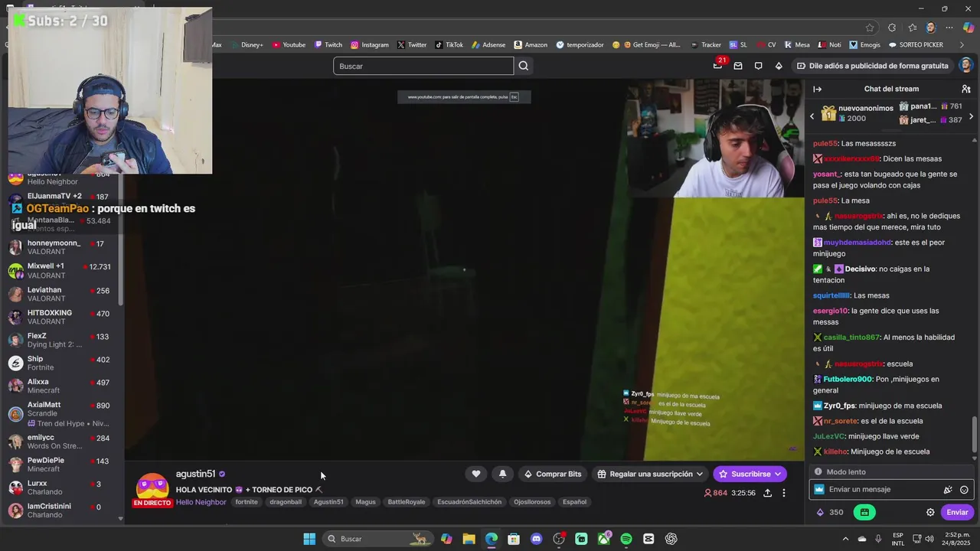Open the temporizador bookmark
This screenshot has height=551, width=980.
tap(580, 45)
